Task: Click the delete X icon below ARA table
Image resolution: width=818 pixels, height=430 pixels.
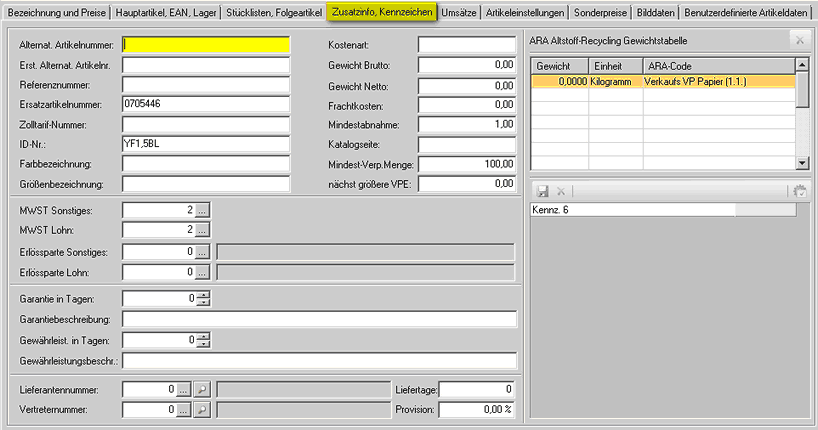Action: [561, 190]
